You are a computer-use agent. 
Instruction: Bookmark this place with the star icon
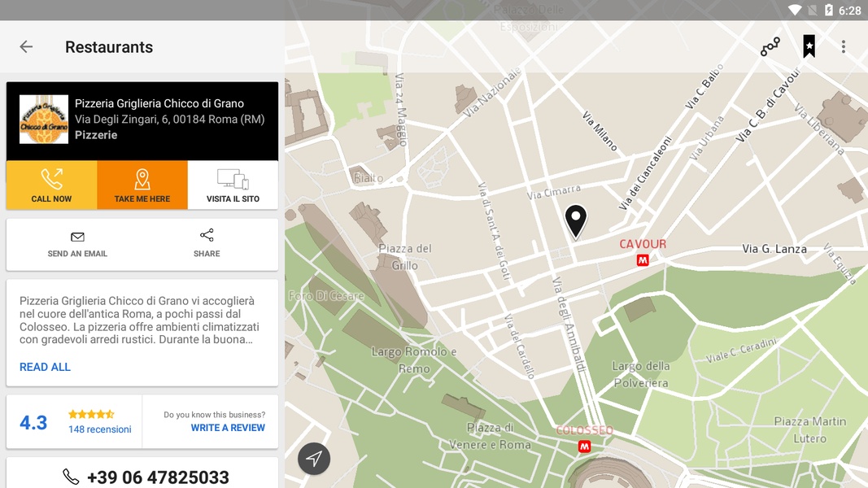(809, 46)
